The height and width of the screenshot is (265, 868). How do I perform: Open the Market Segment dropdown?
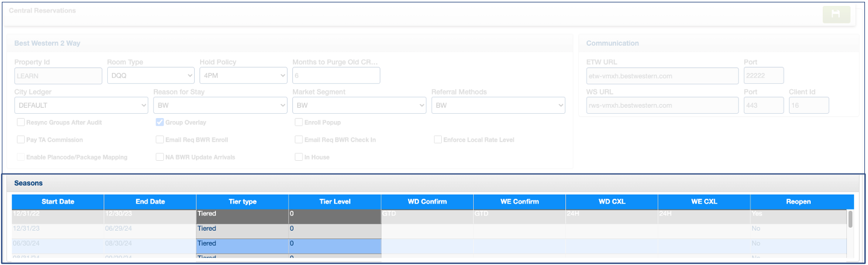pyautogui.click(x=359, y=105)
